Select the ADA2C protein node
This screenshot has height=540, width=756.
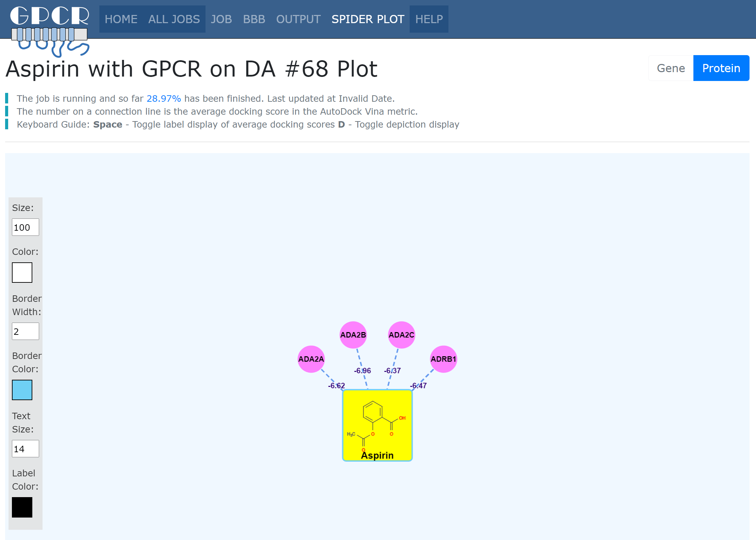click(x=401, y=335)
